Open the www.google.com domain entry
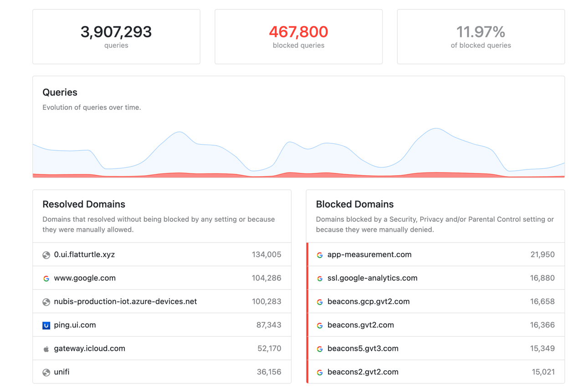 85,278
